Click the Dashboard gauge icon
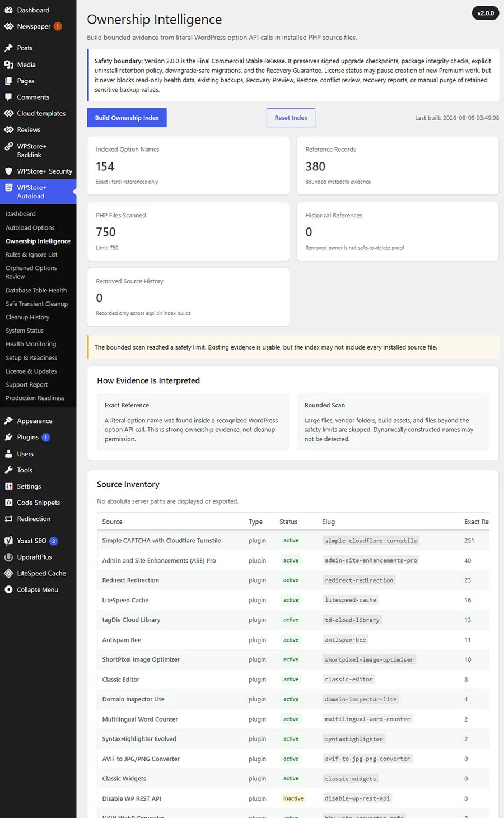Viewport: 504px width, 818px height. tap(8, 10)
